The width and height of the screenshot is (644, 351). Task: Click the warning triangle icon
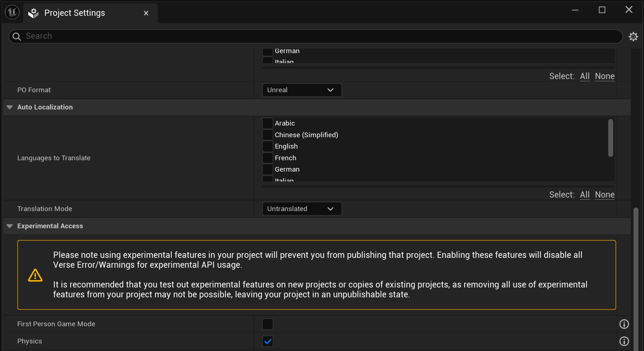point(35,275)
